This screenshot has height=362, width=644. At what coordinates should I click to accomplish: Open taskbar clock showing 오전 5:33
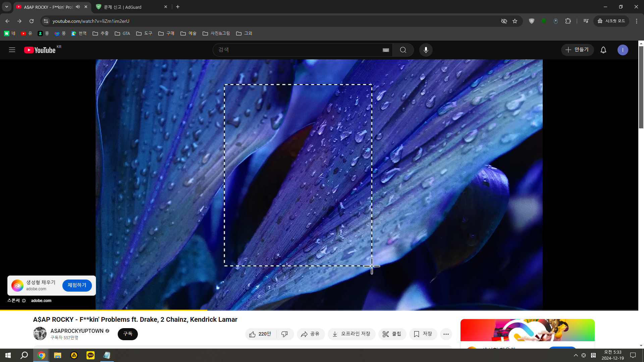click(613, 355)
